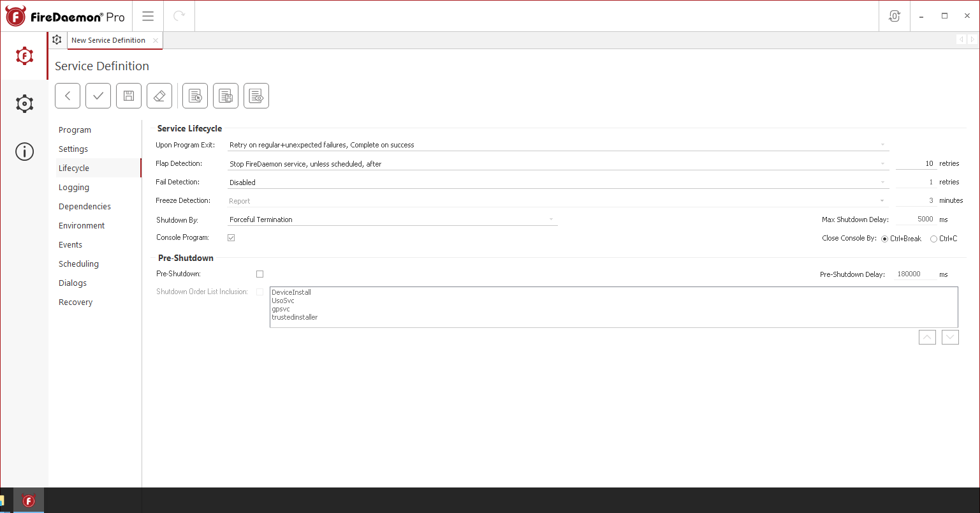980x513 pixels.
Task: Open Upon Program Exit dropdown
Action: click(558, 145)
